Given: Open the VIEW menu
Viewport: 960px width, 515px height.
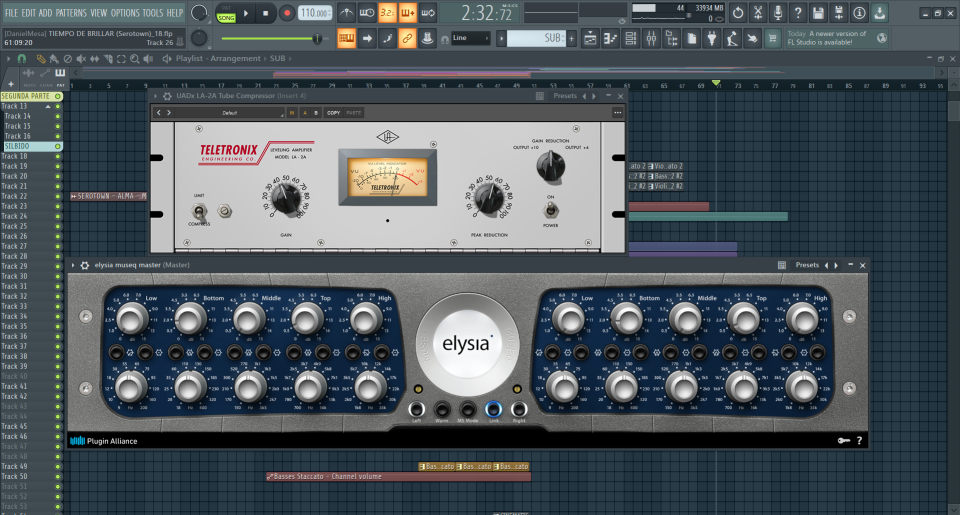Looking at the screenshot, I should (x=99, y=12).
